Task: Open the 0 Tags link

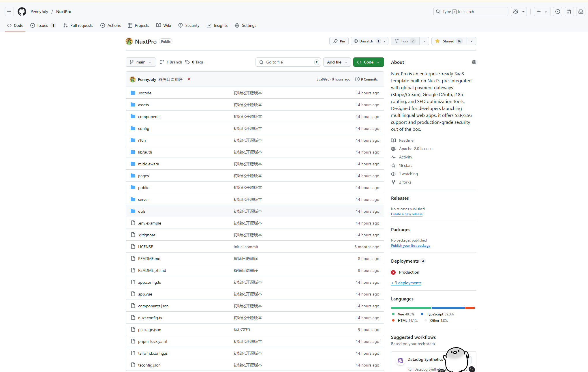Action: click(x=194, y=62)
